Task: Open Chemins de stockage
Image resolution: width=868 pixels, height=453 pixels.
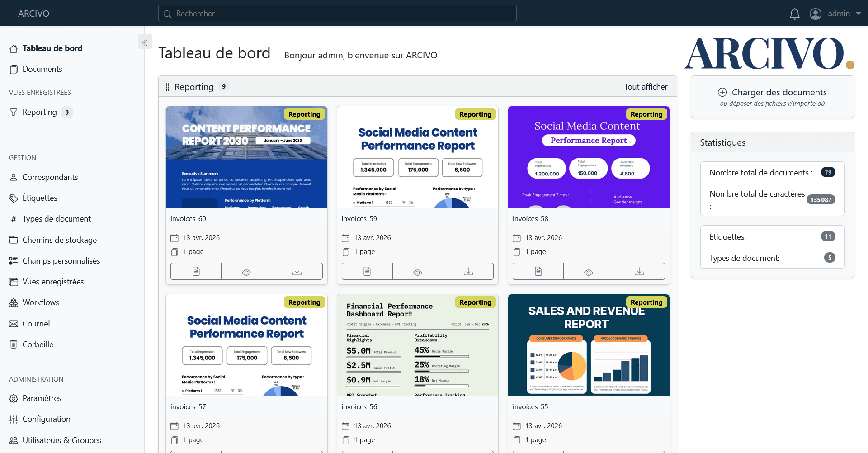Action: 53,240
